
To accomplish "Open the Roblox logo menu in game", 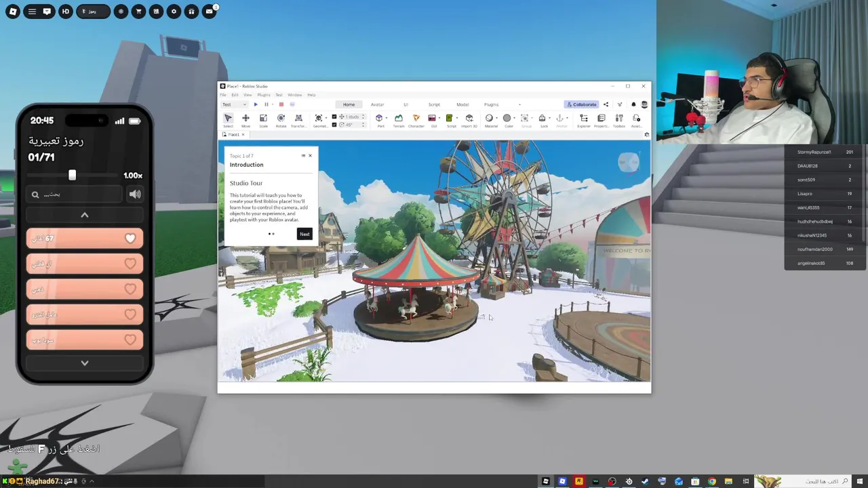I will 13,12.
